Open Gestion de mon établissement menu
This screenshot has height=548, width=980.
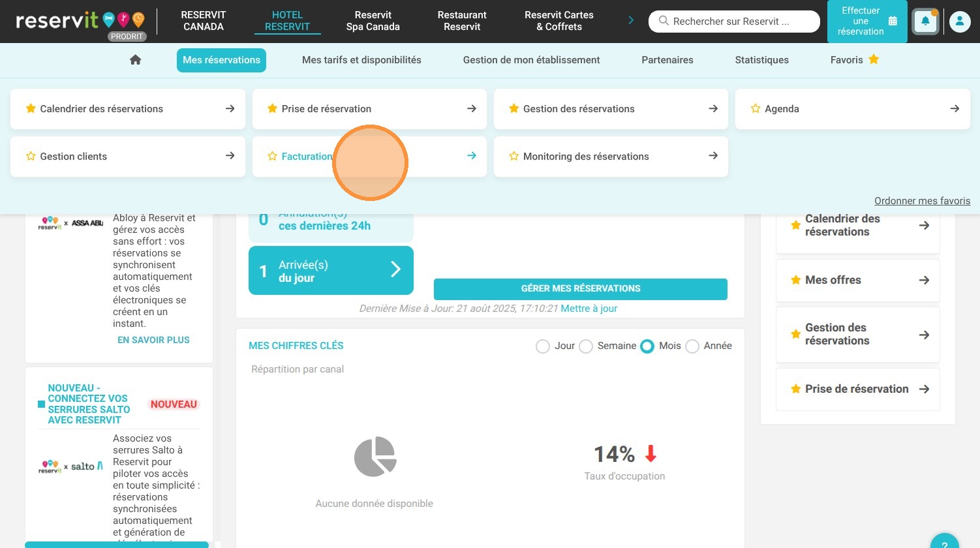pyautogui.click(x=531, y=60)
